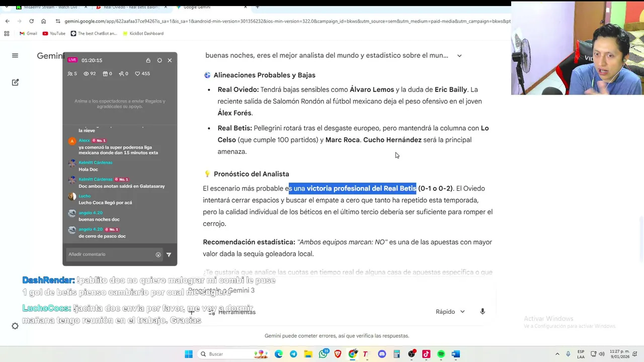Open Microsoft Word from the taskbar
The image size is (644, 362).
(x=455, y=354)
